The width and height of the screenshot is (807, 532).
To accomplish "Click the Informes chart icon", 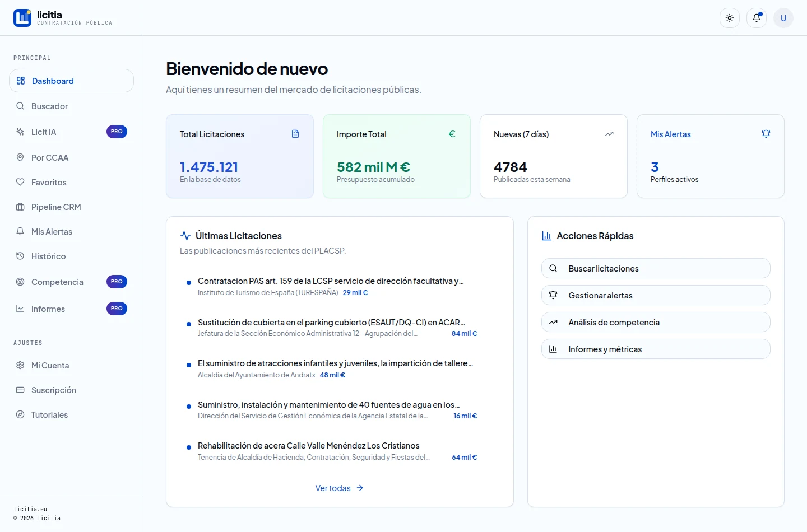I will [x=20, y=309].
